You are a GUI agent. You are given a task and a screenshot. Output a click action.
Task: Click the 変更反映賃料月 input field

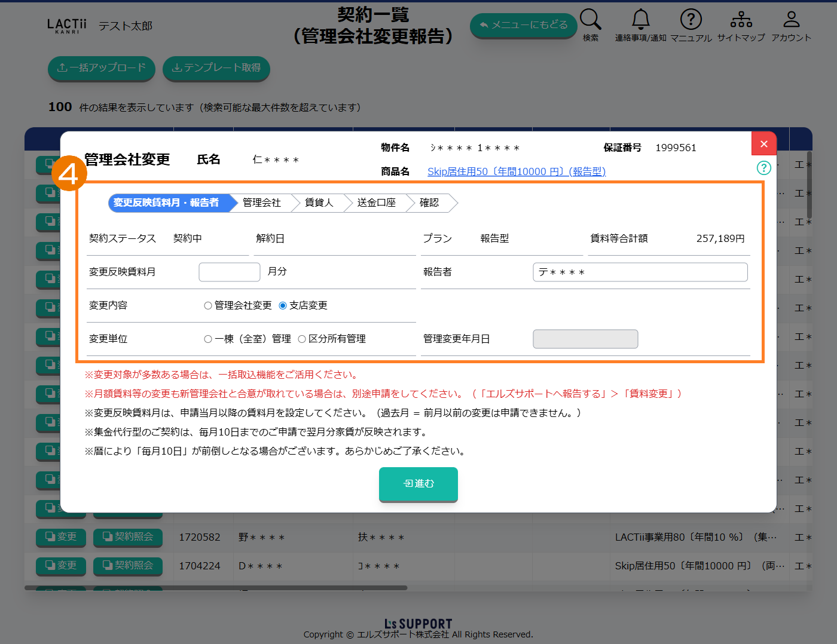(x=229, y=272)
